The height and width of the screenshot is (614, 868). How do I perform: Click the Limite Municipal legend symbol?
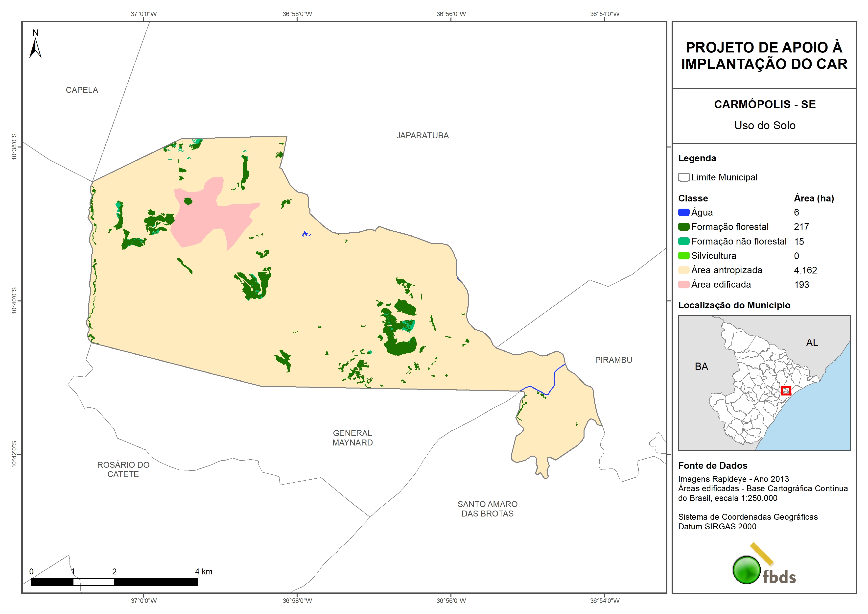click(x=683, y=177)
